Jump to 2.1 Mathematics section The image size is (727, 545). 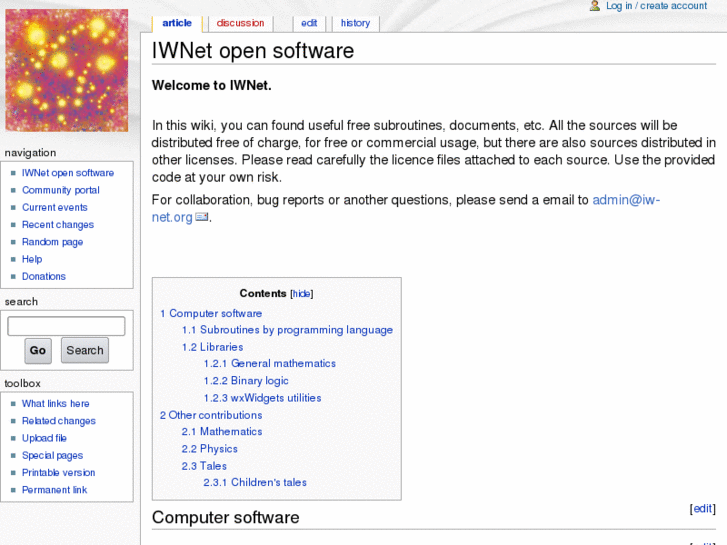click(x=222, y=431)
